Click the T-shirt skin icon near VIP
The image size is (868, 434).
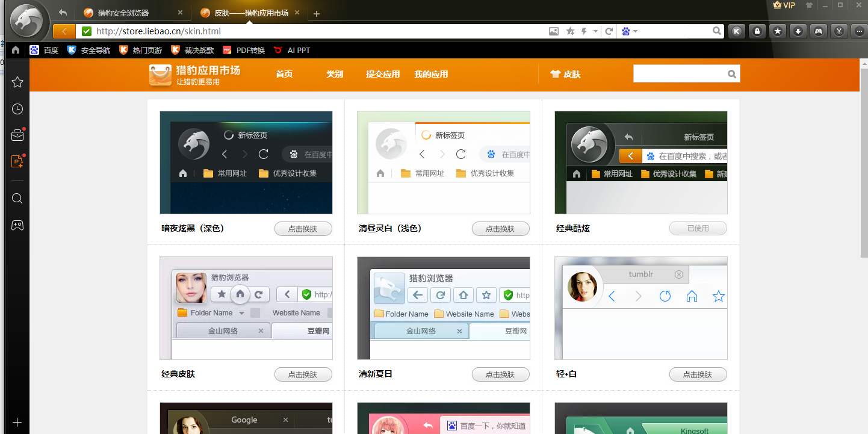pos(809,5)
